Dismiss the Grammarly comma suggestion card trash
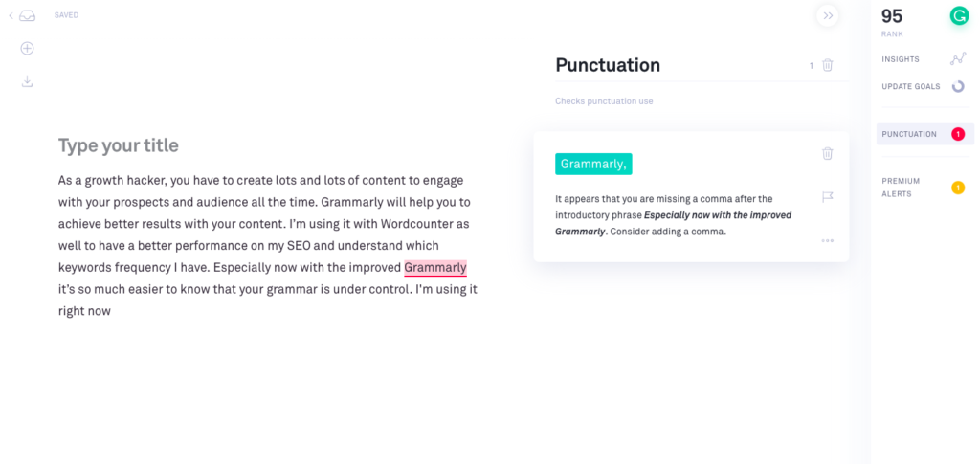The height and width of the screenshot is (464, 980). click(x=828, y=153)
